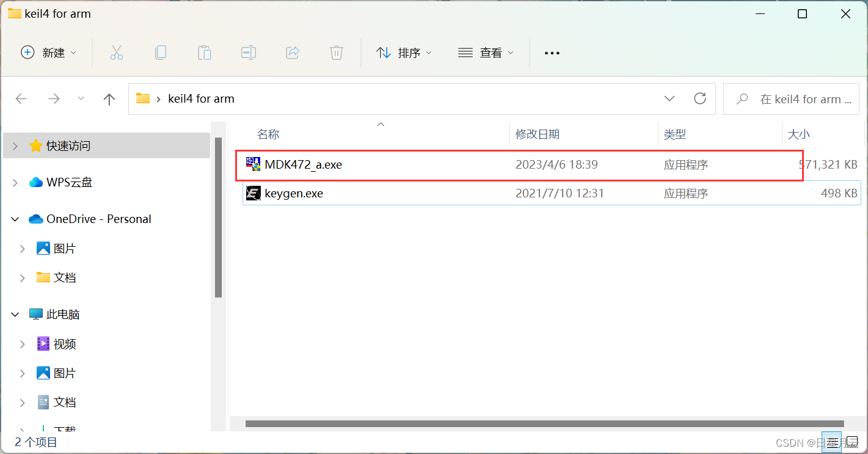Expand 文档 under OneDrive
868x454 pixels.
pos(23,278)
